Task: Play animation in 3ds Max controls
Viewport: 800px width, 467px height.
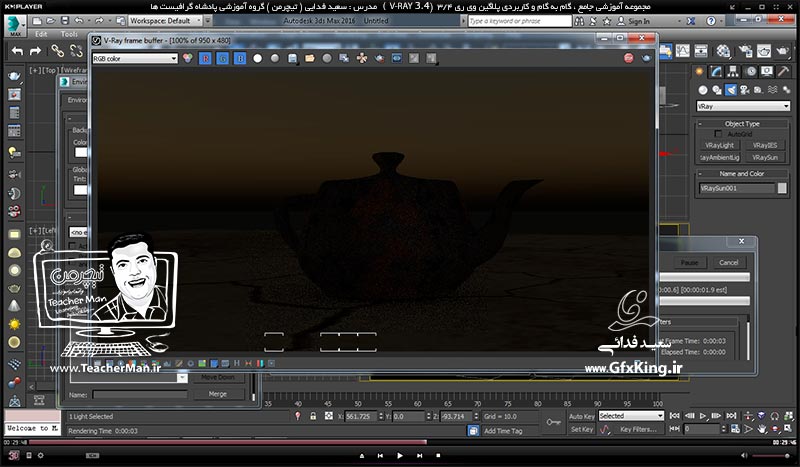Action: [x=703, y=416]
